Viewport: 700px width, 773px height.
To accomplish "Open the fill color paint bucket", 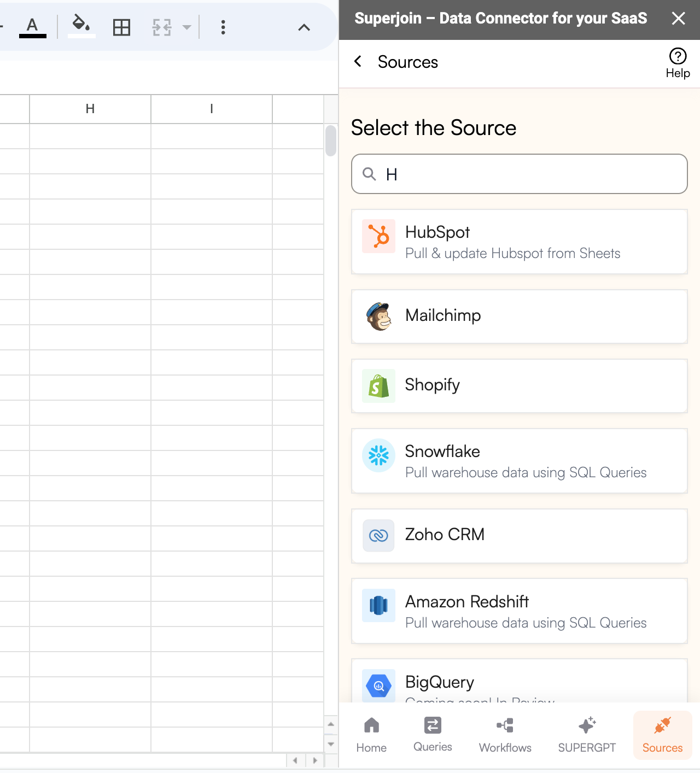I will pos(81,26).
